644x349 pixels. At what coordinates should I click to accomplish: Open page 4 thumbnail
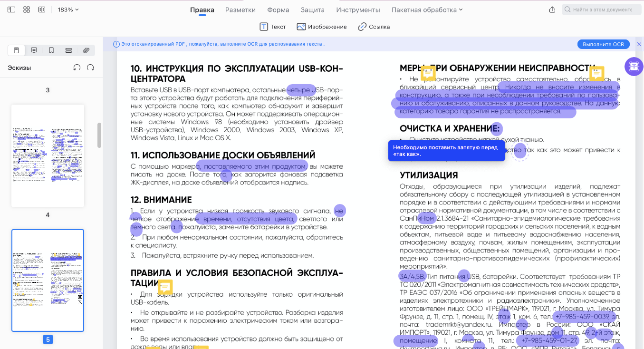pyautogui.click(x=48, y=155)
